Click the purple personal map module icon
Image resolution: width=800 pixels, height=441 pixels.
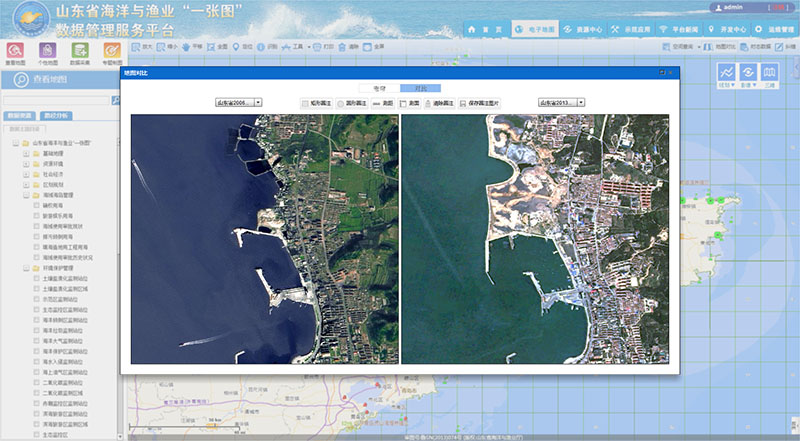pyautogui.click(x=47, y=51)
